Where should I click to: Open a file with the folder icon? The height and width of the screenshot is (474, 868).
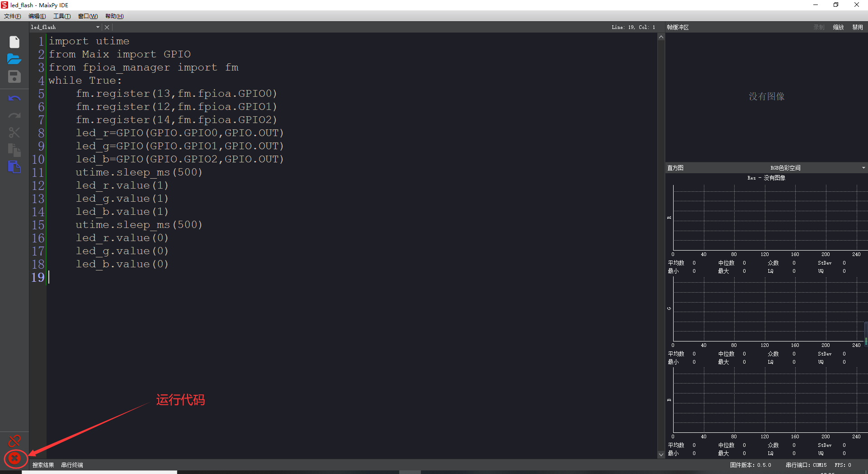(x=14, y=59)
